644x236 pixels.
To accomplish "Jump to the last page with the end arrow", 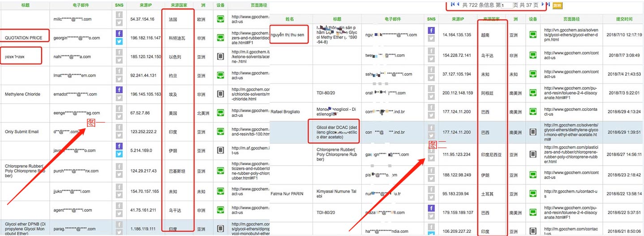I will pos(549,4).
